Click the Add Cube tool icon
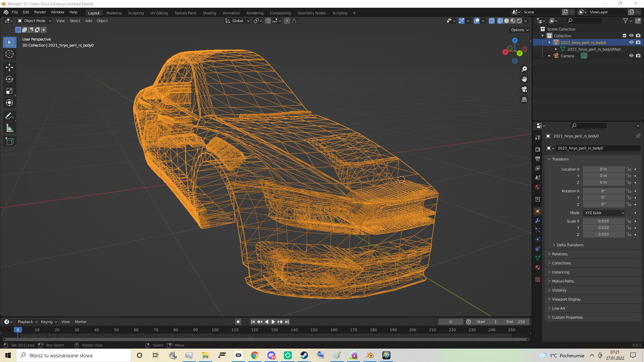The height and width of the screenshot is (362, 644). [9, 141]
